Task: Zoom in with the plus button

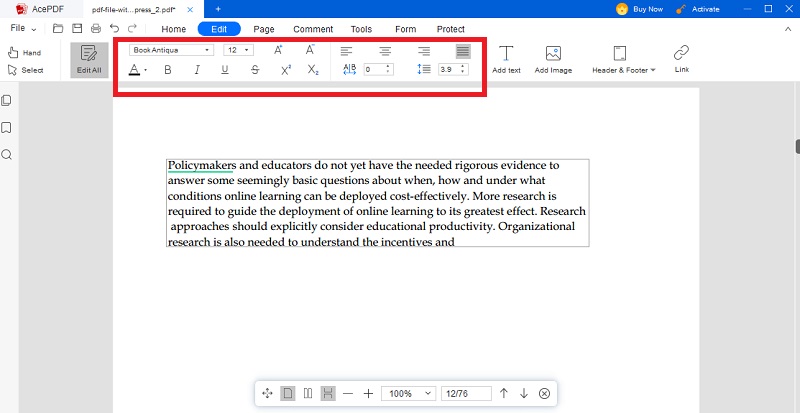Action: pyautogui.click(x=368, y=393)
